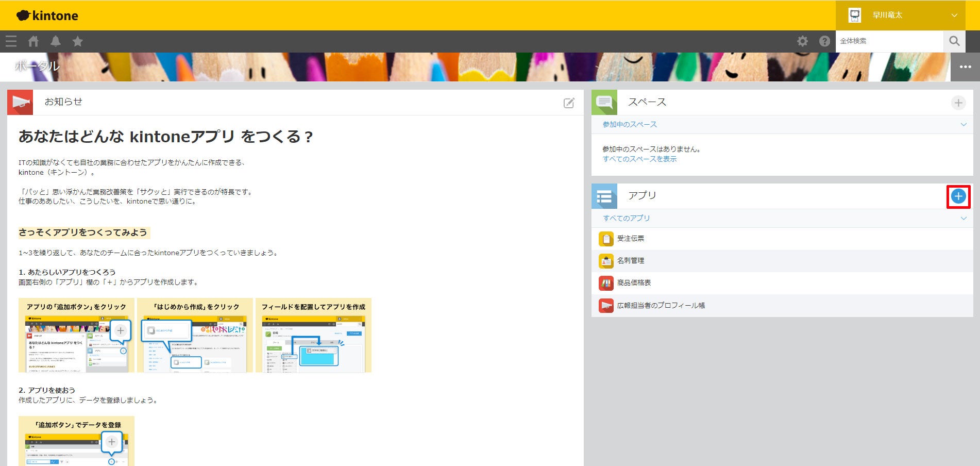Click the お知らせ megaphone icon
The height and width of the screenshot is (466, 980).
click(20, 102)
